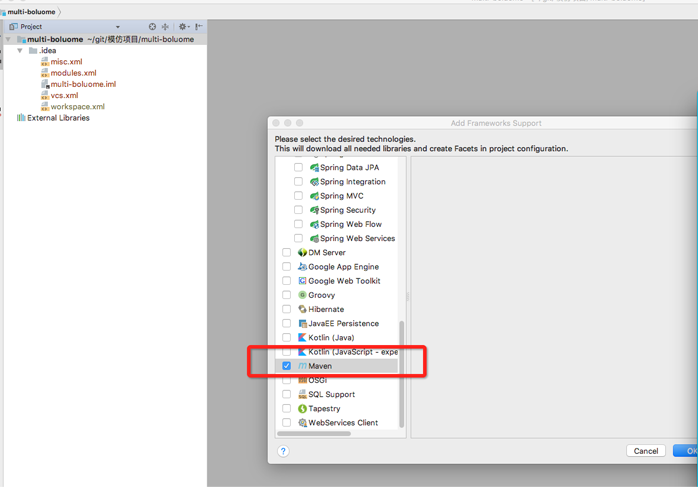
Task: Click the Google Web Toolkit icon
Action: 302,281
